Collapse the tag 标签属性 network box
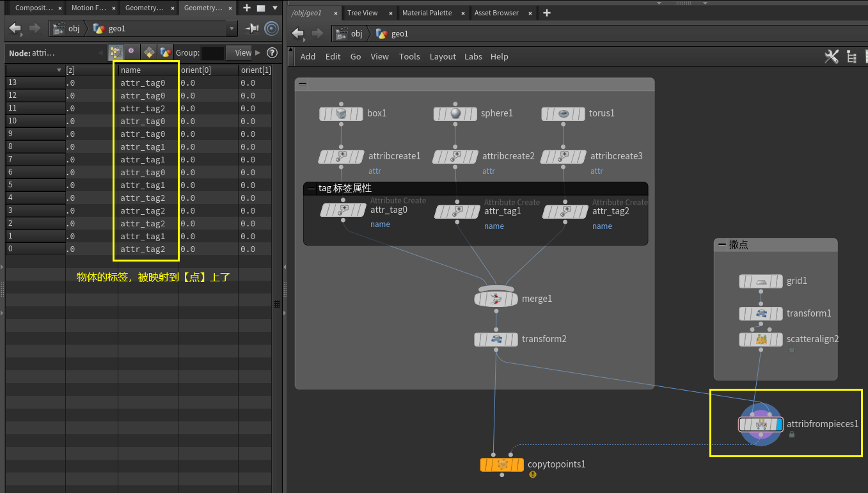 (x=312, y=189)
